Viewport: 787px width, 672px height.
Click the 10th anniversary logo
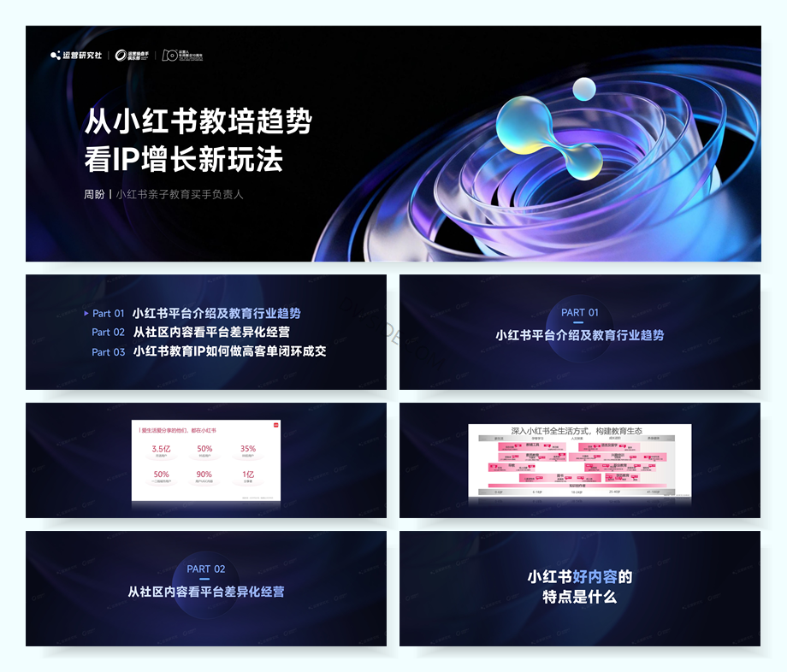(182, 56)
